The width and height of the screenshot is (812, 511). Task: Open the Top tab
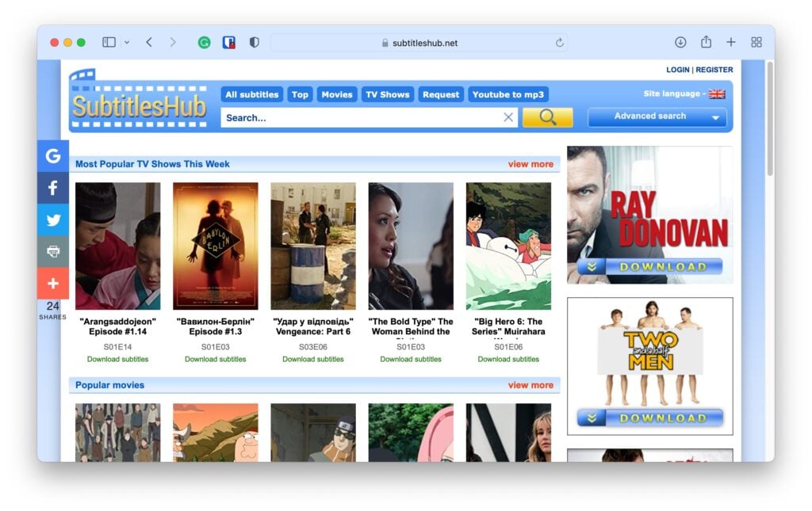(300, 94)
